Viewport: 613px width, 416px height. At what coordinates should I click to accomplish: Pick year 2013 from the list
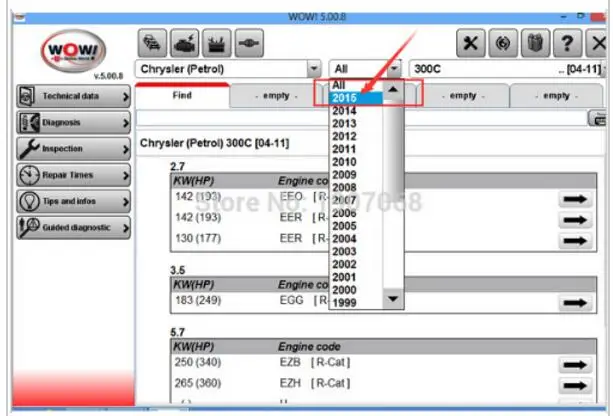(x=356, y=124)
